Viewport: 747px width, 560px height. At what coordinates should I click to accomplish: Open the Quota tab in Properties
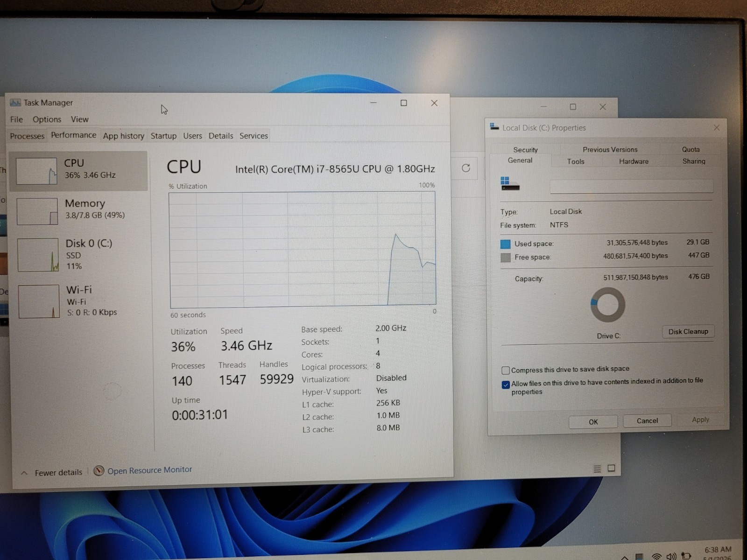pos(691,149)
